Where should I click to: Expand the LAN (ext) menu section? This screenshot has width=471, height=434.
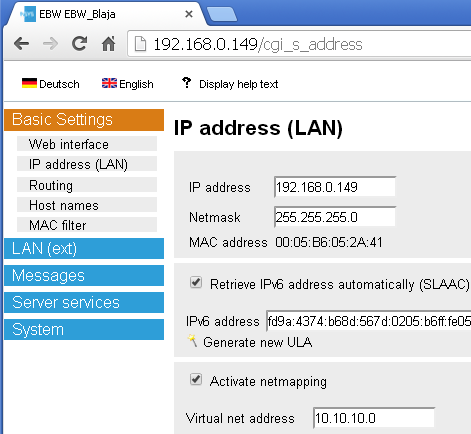[x=84, y=248]
